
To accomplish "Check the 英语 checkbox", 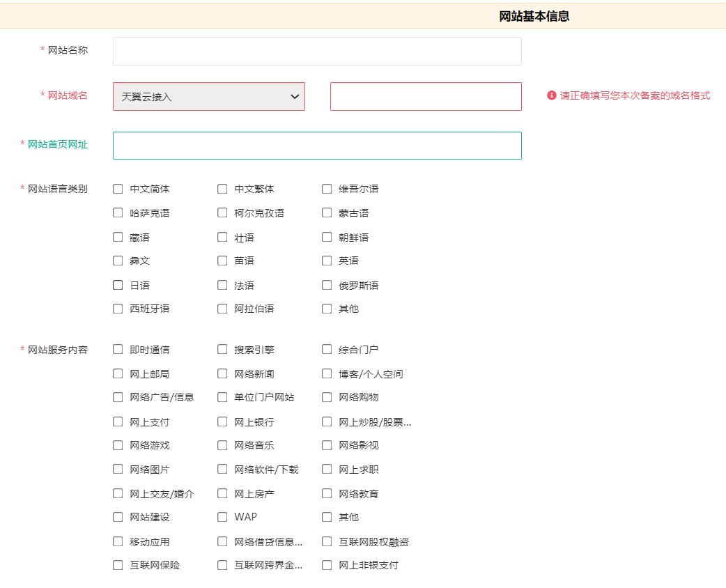I will tap(327, 261).
